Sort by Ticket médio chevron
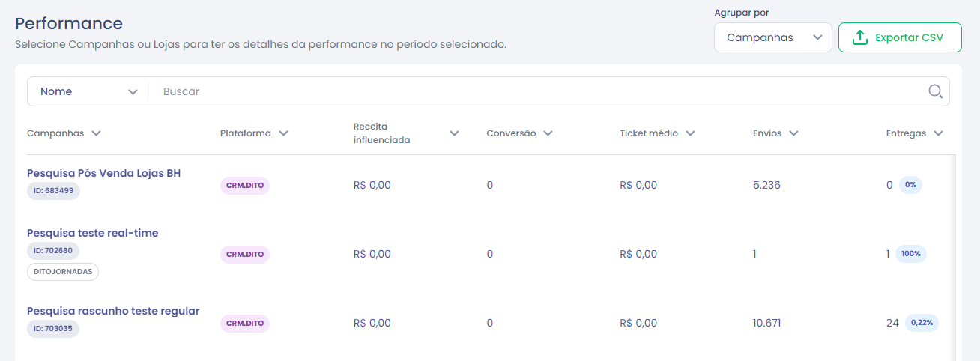The image size is (980, 361). [x=690, y=133]
